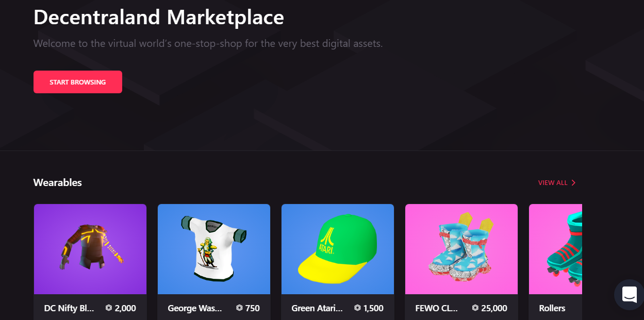
Task: Open the Green Atari cap image
Action: (x=338, y=249)
